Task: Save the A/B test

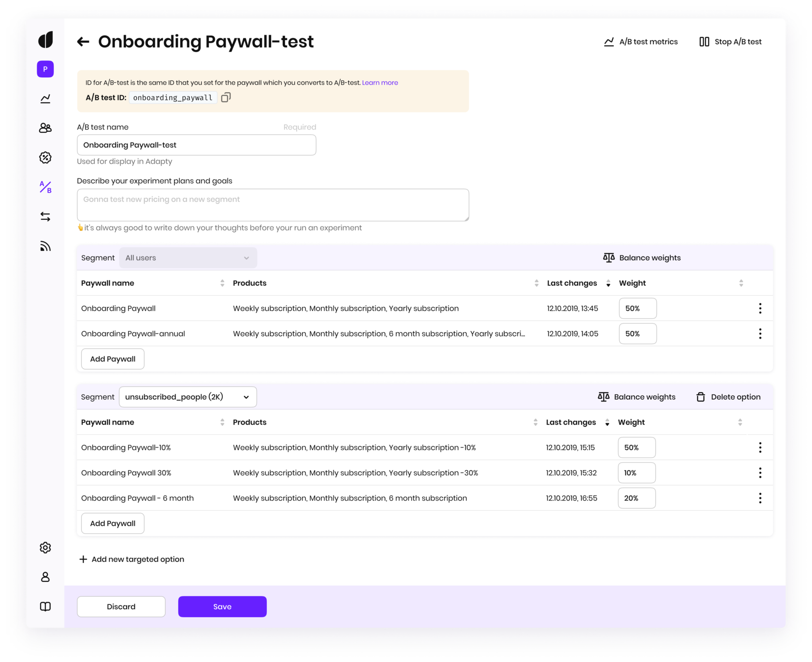Action: pos(222,606)
